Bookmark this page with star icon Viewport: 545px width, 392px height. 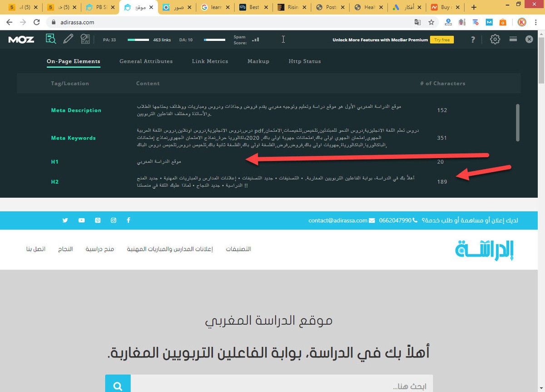(x=431, y=22)
